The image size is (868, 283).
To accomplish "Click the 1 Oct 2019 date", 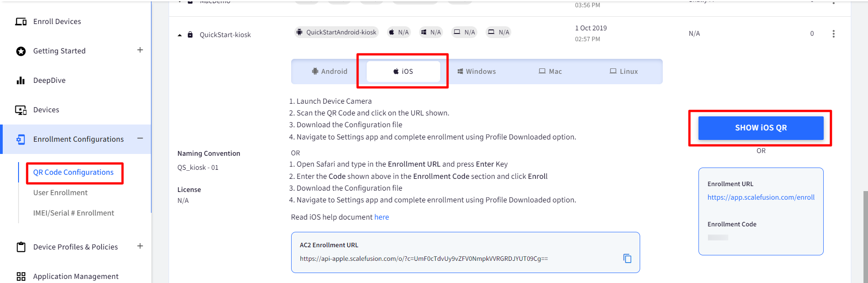I will tap(591, 28).
